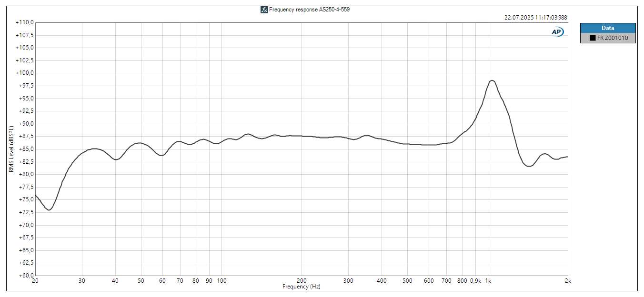644x297 pixels.
Task: Click the Frequency (Hz) axis label
Action: pos(302,287)
